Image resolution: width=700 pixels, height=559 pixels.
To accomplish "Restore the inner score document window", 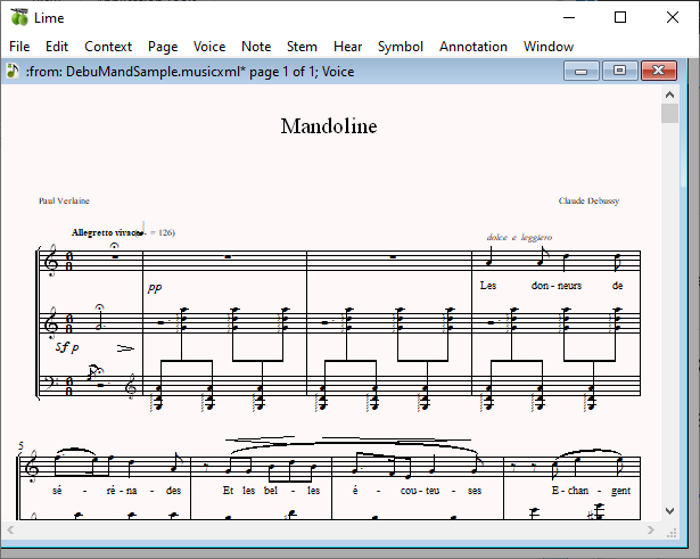I will point(620,71).
